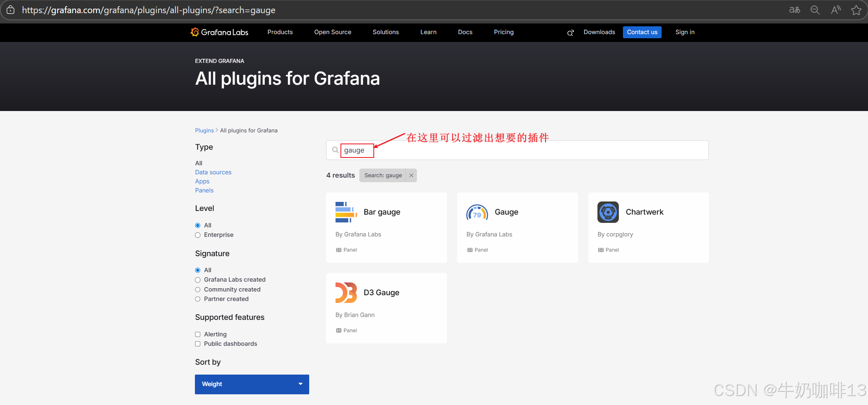Click search magnifier icon in plugin search box

pyautogui.click(x=335, y=150)
